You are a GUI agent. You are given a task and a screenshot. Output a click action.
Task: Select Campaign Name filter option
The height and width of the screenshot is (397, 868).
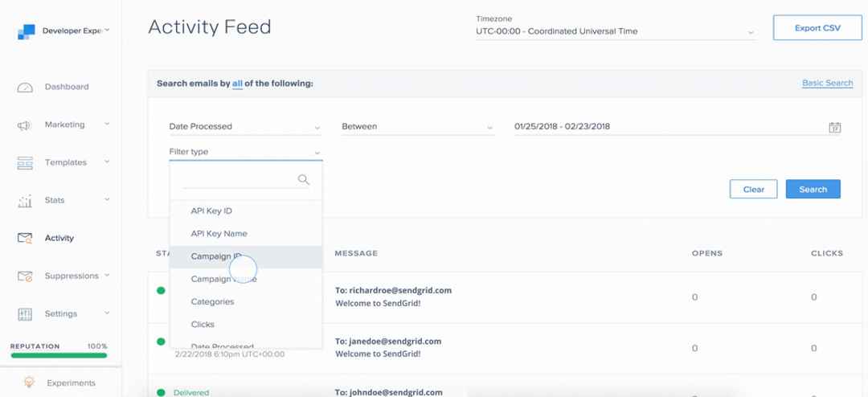point(246,279)
